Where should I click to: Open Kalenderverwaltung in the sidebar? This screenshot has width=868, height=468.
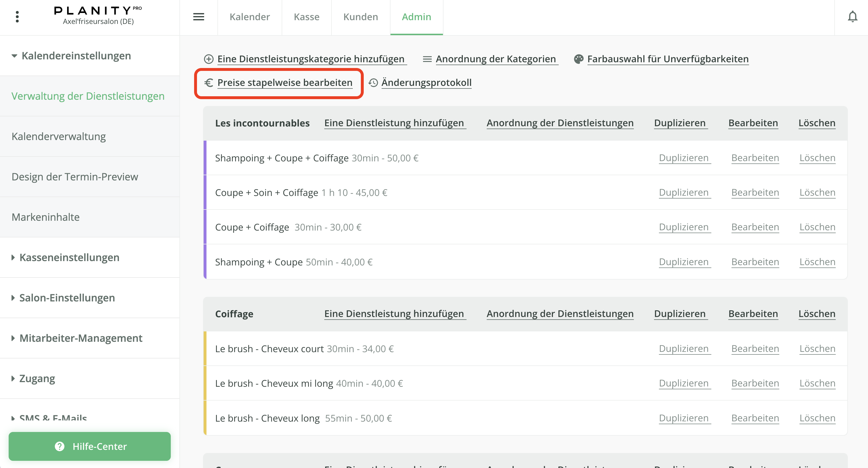(x=59, y=137)
